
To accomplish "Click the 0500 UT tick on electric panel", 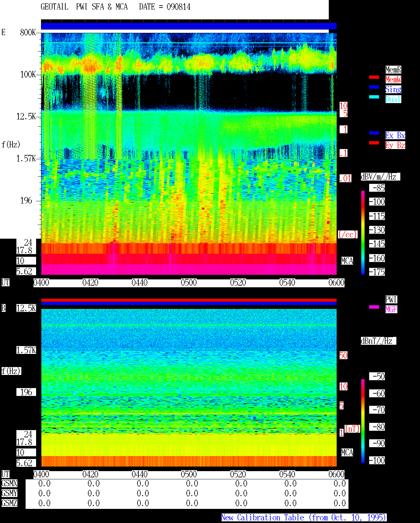I will coord(189,283).
